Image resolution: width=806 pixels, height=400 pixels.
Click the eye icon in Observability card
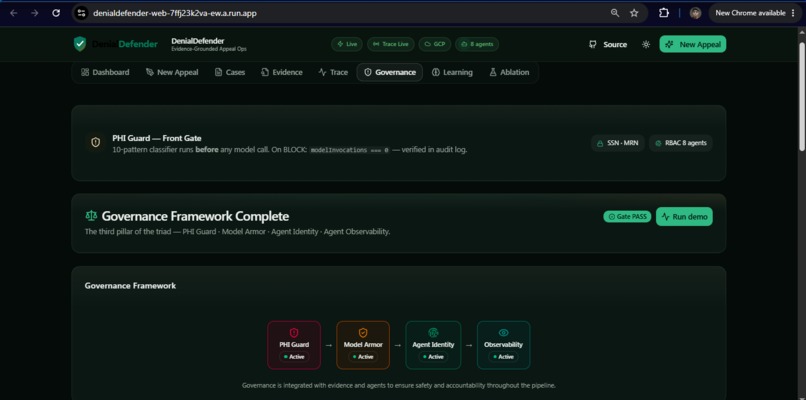point(503,333)
